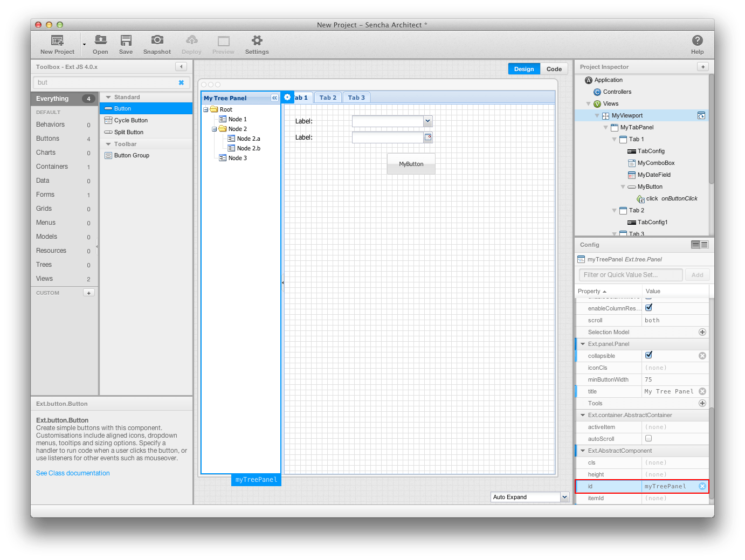745x560 pixels.
Task: Click MyButton on the design canvas
Action: point(411,164)
